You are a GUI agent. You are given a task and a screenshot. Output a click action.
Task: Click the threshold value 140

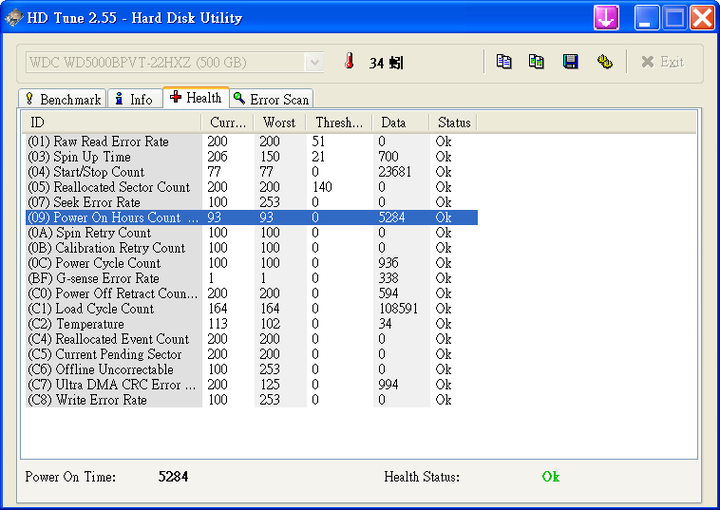coord(322,187)
